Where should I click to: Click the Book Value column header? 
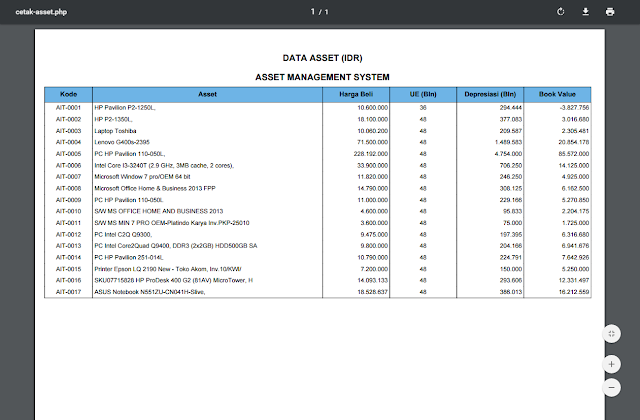click(x=557, y=94)
